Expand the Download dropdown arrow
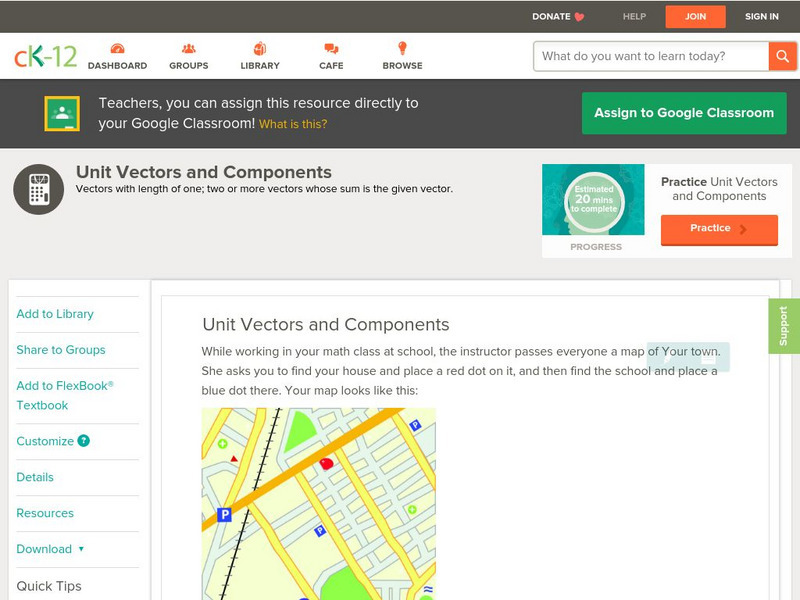This screenshot has width=800, height=600. 81,549
